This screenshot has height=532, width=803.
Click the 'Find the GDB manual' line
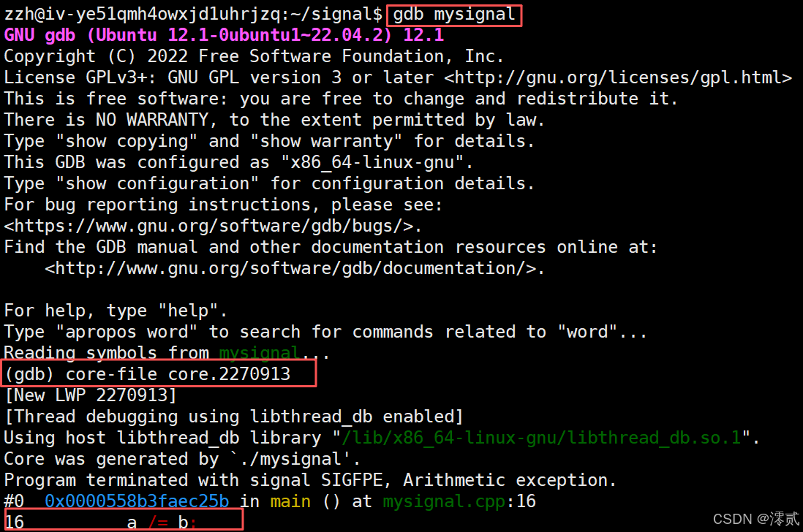(x=331, y=247)
